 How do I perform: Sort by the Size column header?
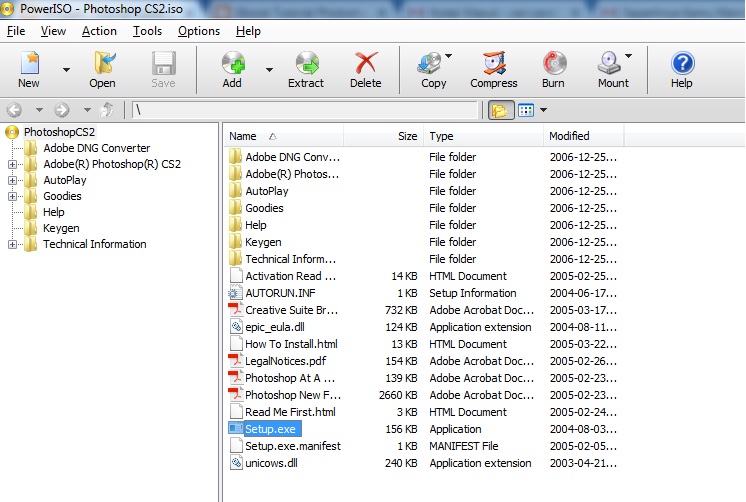point(383,136)
